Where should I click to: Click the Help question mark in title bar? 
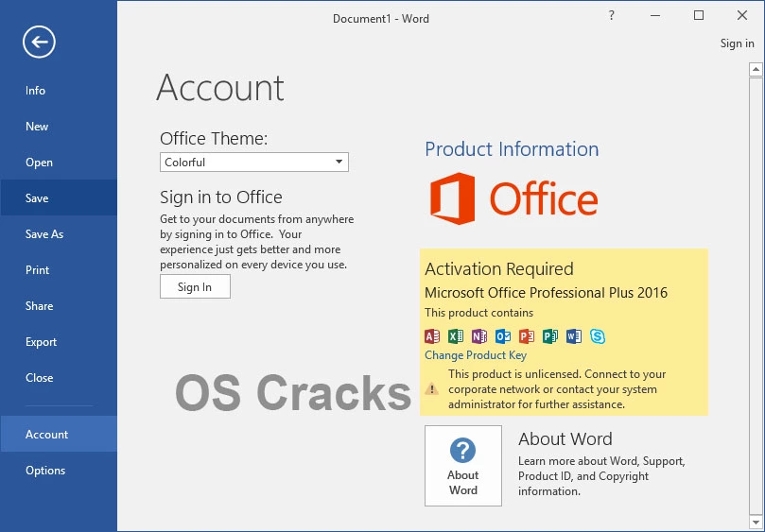611,15
